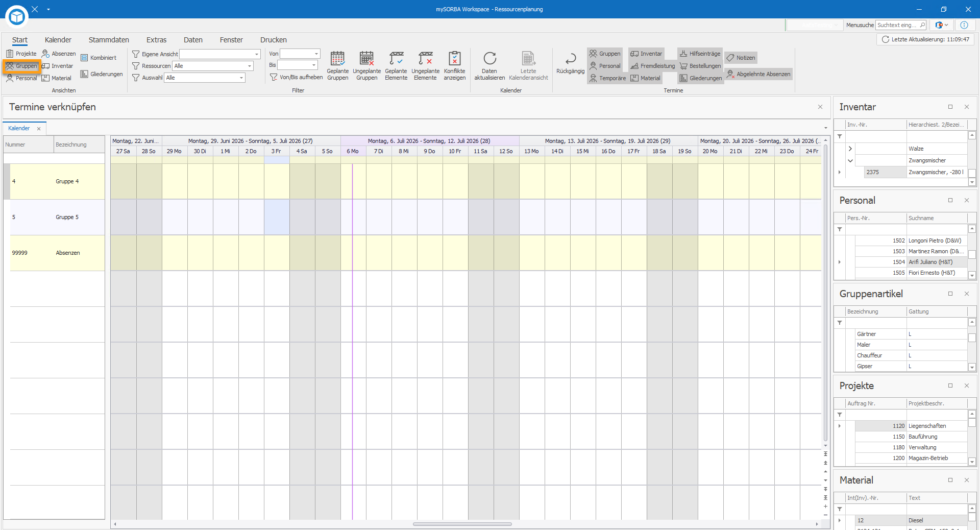This screenshot has height=530, width=980.
Task: Collapse the Zwangsmischer row in Inventar
Action: tap(850, 160)
